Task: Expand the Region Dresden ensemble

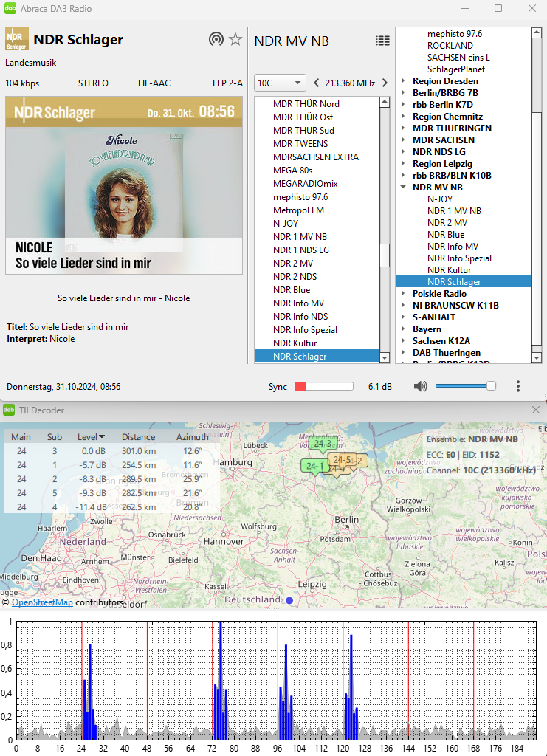Action: (403, 81)
